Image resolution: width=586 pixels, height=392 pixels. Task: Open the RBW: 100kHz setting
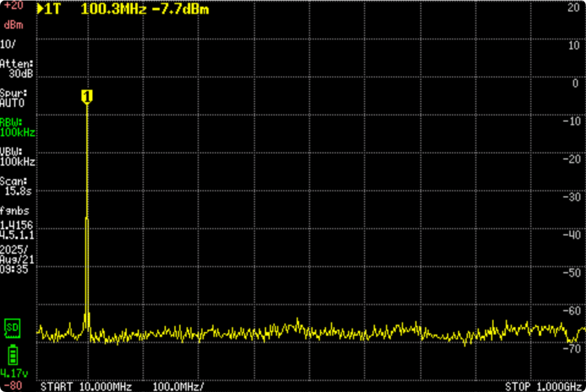click(17, 127)
